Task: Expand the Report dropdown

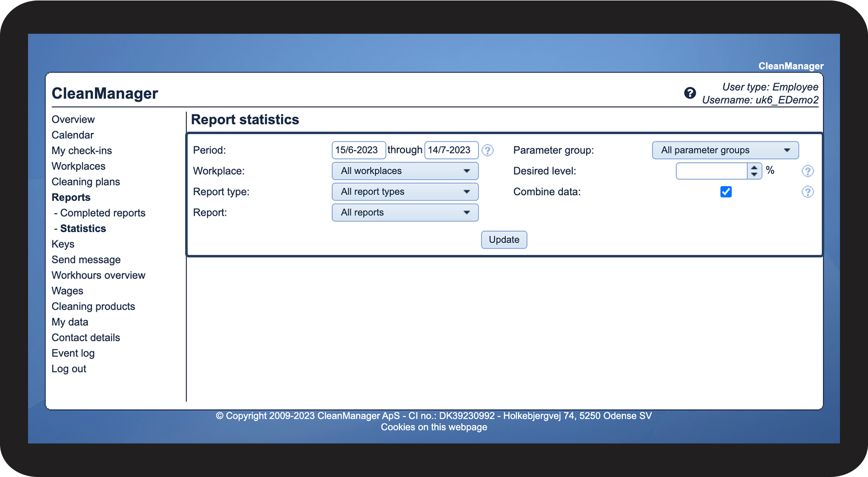Action: 405,212
